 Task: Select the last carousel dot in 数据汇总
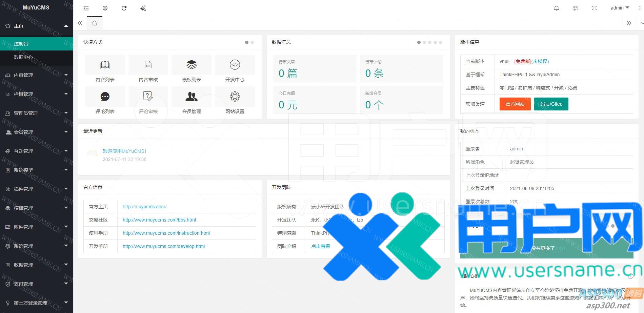[x=441, y=42]
